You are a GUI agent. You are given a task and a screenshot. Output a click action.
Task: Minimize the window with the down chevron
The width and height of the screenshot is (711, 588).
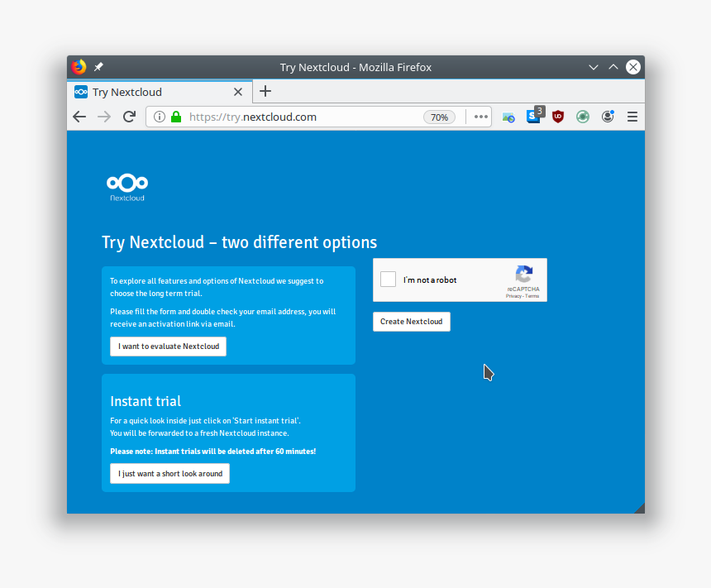(593, 67)
